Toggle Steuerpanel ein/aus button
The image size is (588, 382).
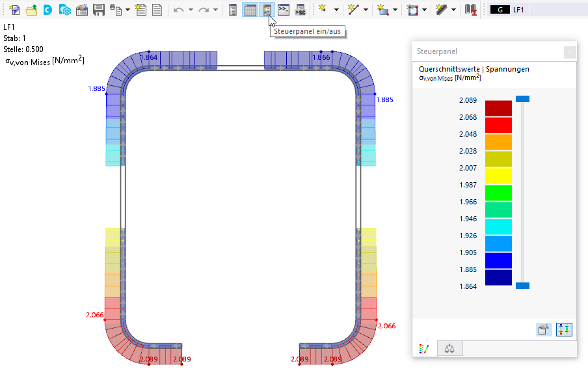[x=267, y=10]
